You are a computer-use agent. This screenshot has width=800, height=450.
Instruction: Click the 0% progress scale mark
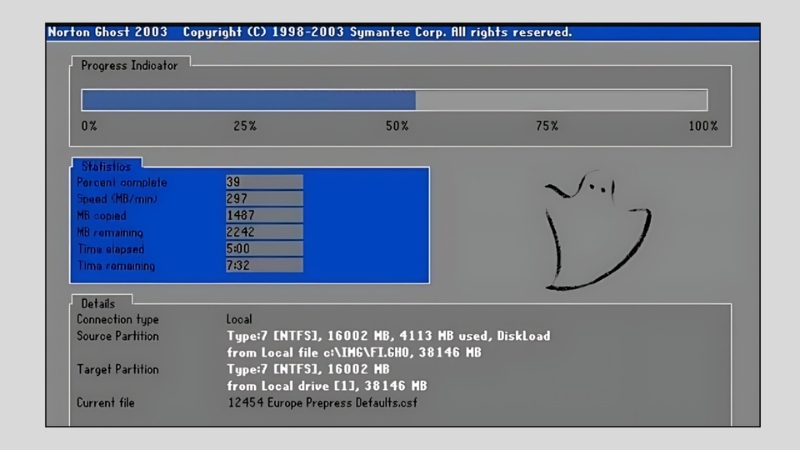click(x=89, y=126)
